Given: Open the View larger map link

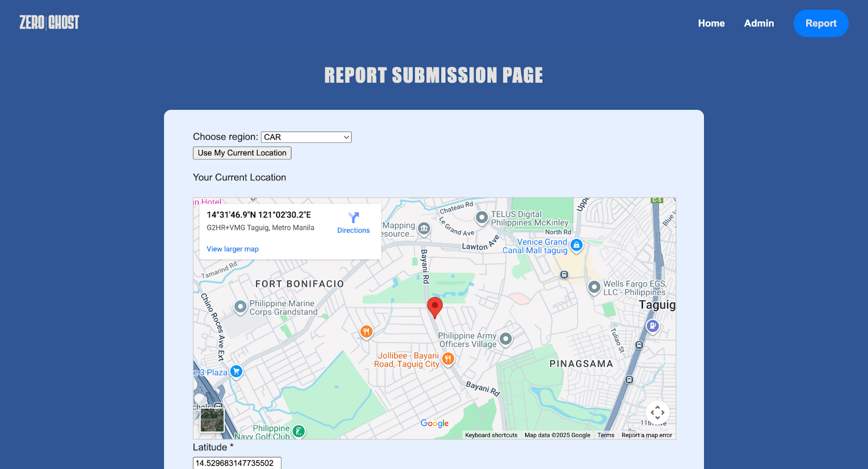Looking at the screenshot, I should [233, 249].
